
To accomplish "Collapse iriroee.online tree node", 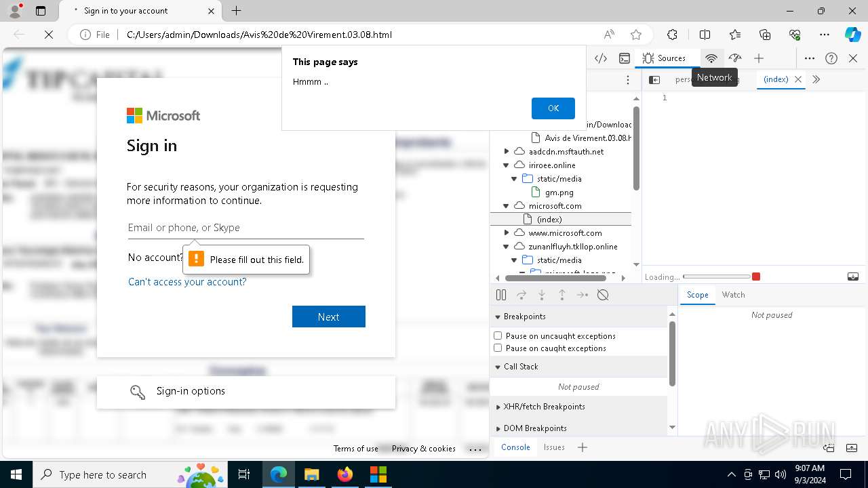I will click(506, 165).
